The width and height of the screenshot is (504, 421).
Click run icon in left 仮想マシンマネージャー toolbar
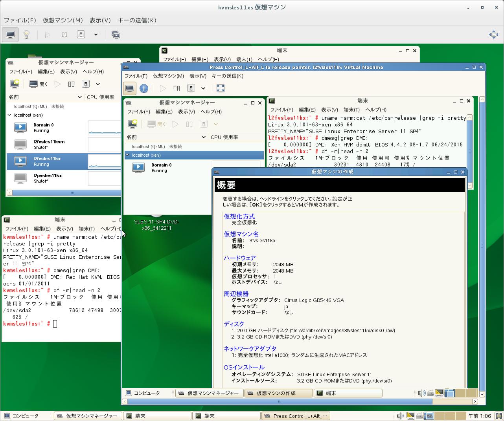tap(57, 84)
